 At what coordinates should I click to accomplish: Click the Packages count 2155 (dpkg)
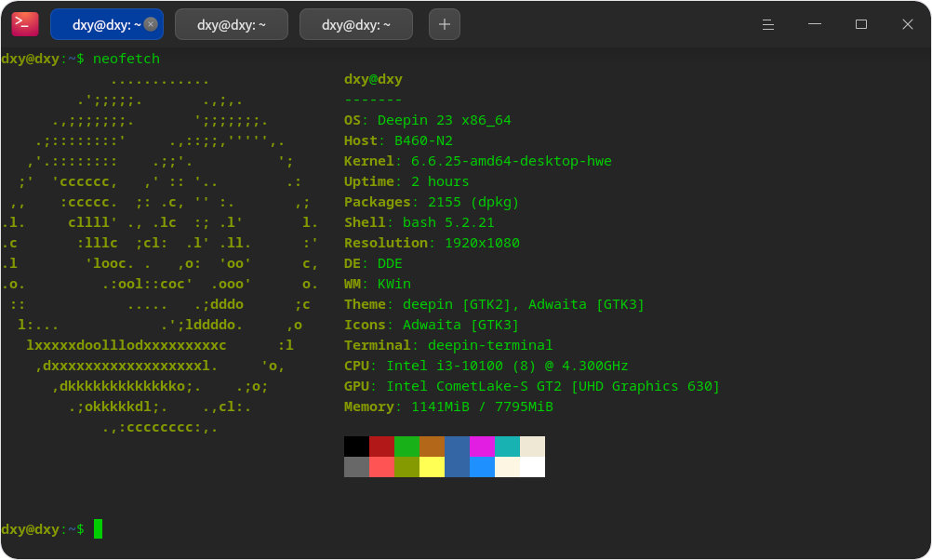coord(473,202)
